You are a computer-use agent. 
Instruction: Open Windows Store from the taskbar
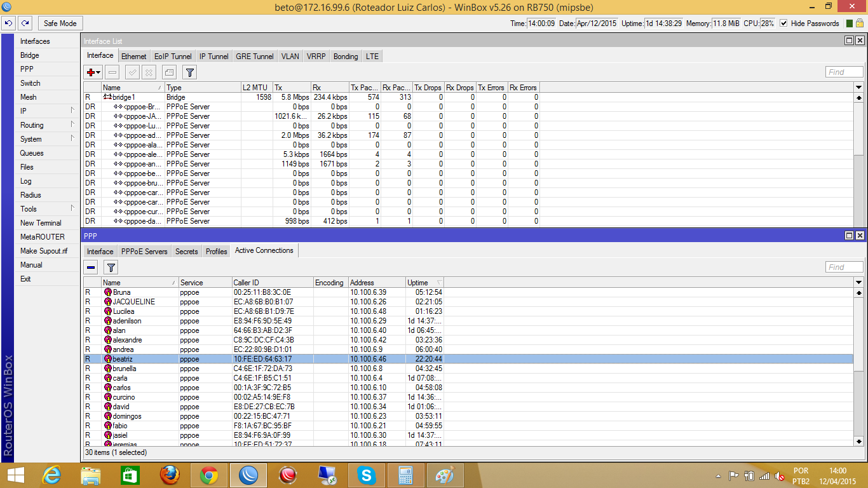click(130, 475)
